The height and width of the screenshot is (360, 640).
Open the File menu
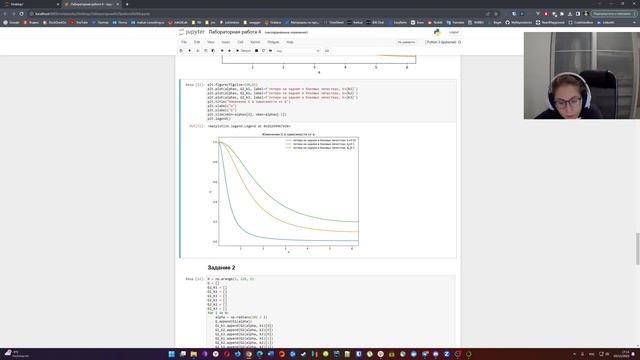pyautogui.click(x=184, y=42)
